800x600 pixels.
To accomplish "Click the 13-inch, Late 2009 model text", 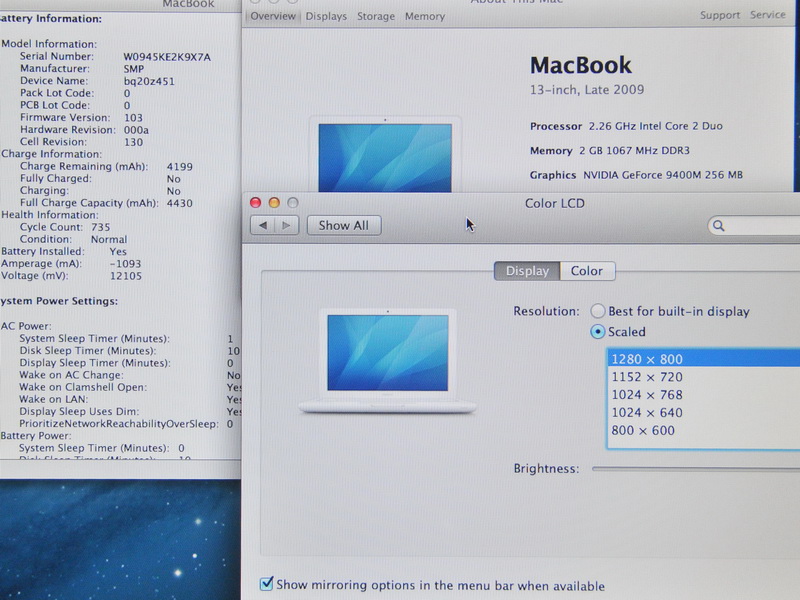I will pyautogui.click(x=587, y=90).
